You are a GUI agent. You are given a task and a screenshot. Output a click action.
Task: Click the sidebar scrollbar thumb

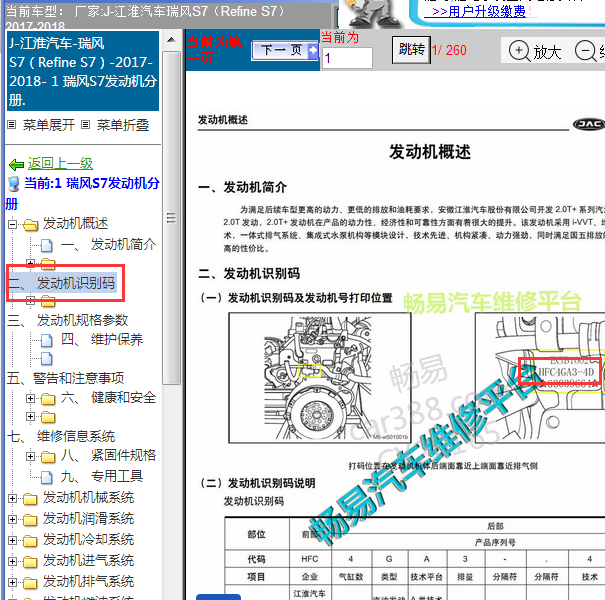pos(172,218)
